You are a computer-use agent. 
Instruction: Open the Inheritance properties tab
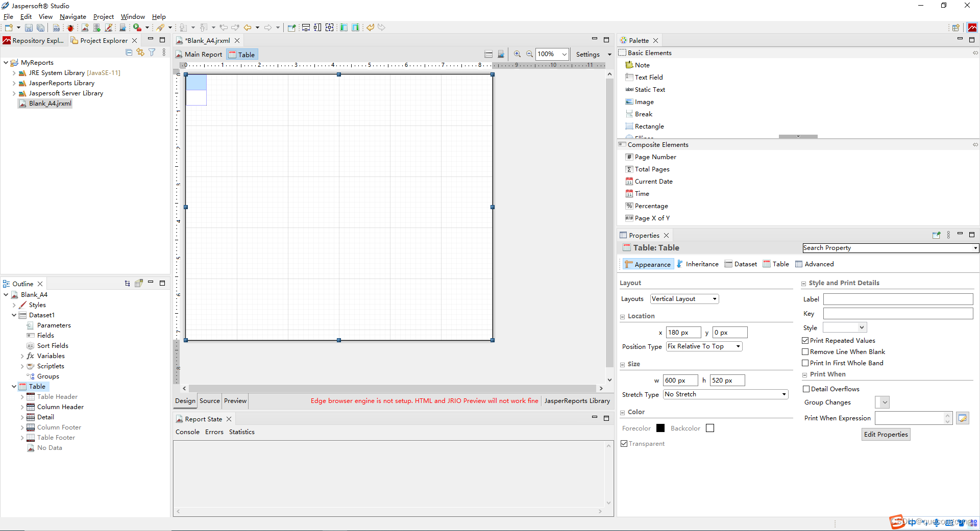tap(697, 264)
